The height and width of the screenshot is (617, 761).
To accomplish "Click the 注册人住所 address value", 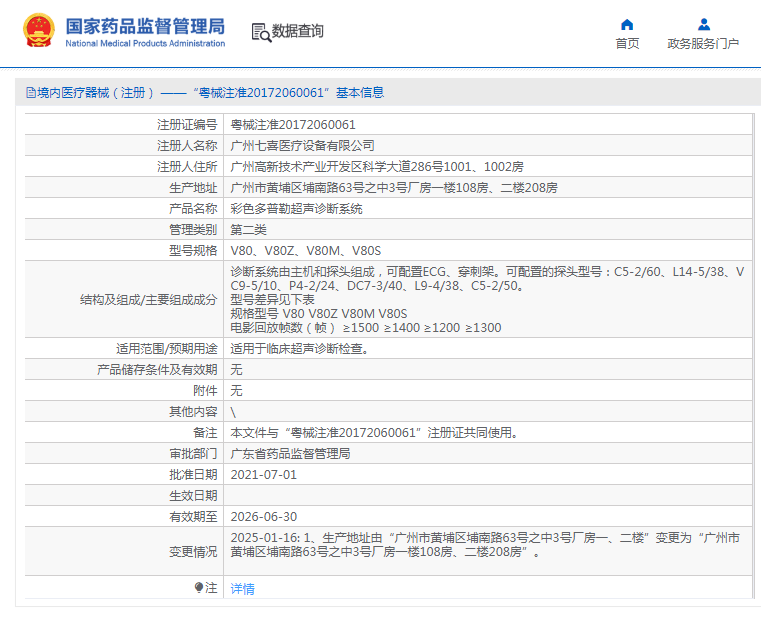I will click(377, 167).
